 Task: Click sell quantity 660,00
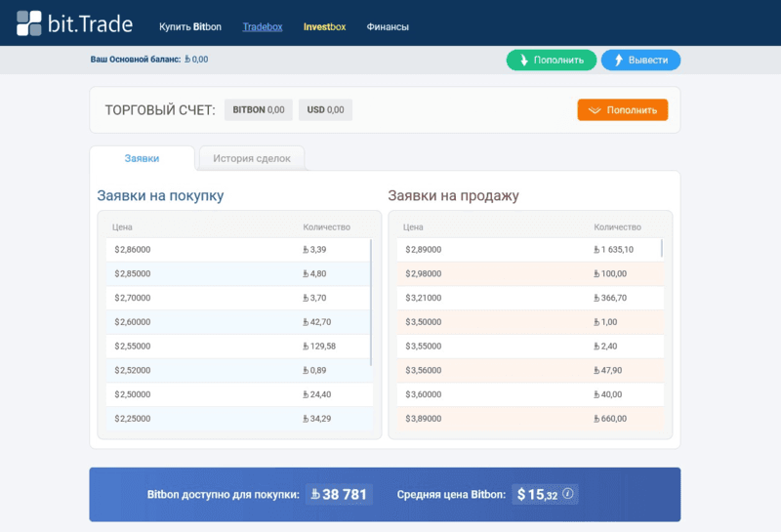(x=610, y=419)
